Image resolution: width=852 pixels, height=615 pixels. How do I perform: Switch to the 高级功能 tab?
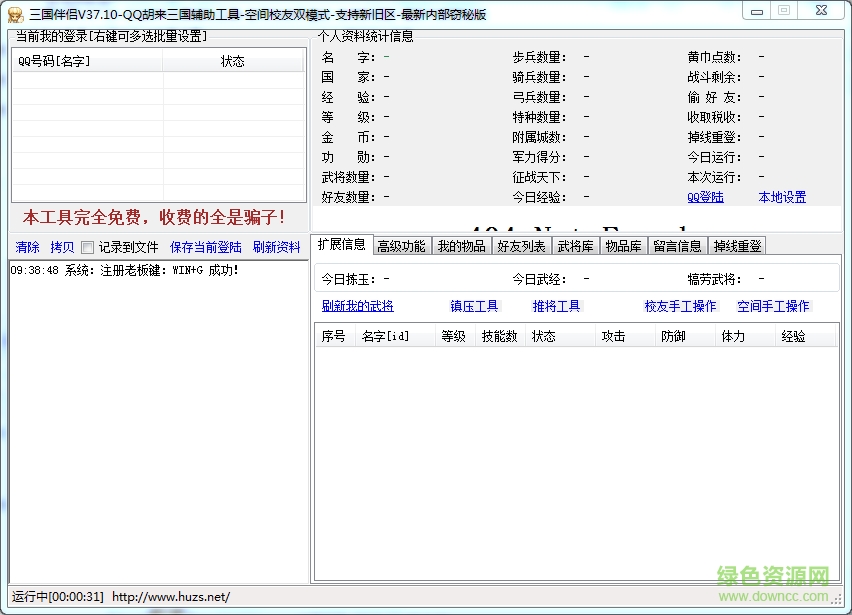(x=401, y=244)
